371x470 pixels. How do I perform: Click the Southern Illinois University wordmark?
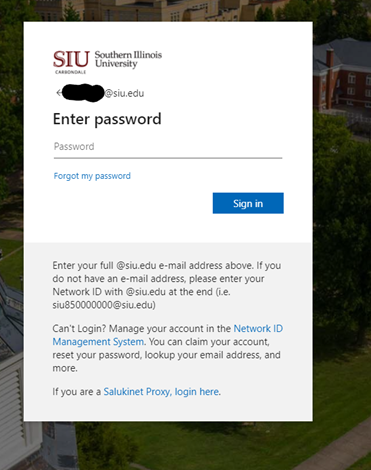click(128, 59)
